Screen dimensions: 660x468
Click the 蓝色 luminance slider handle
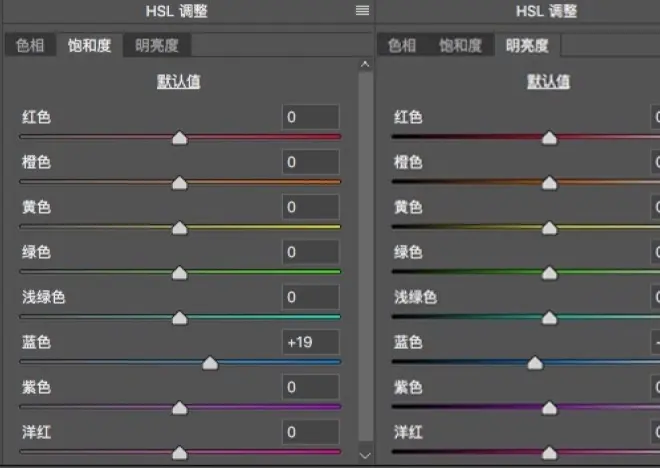click(x=535, y=363)
